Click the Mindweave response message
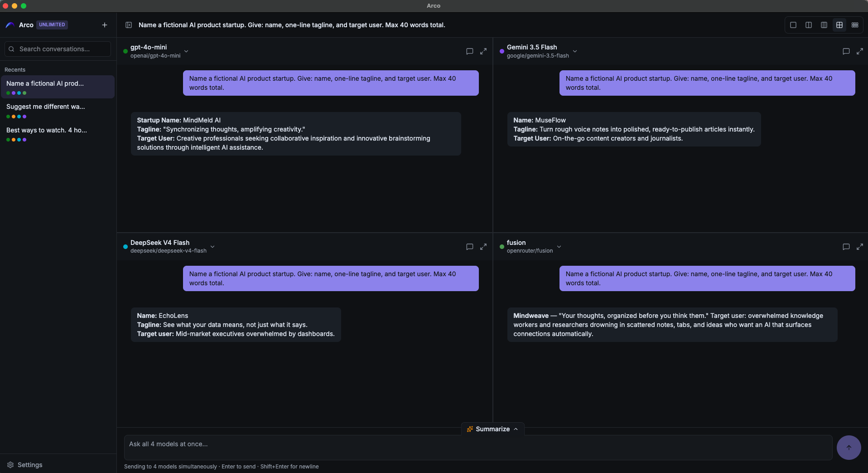The width and height of the screenshot is (868, 473). tap(672, 325)
